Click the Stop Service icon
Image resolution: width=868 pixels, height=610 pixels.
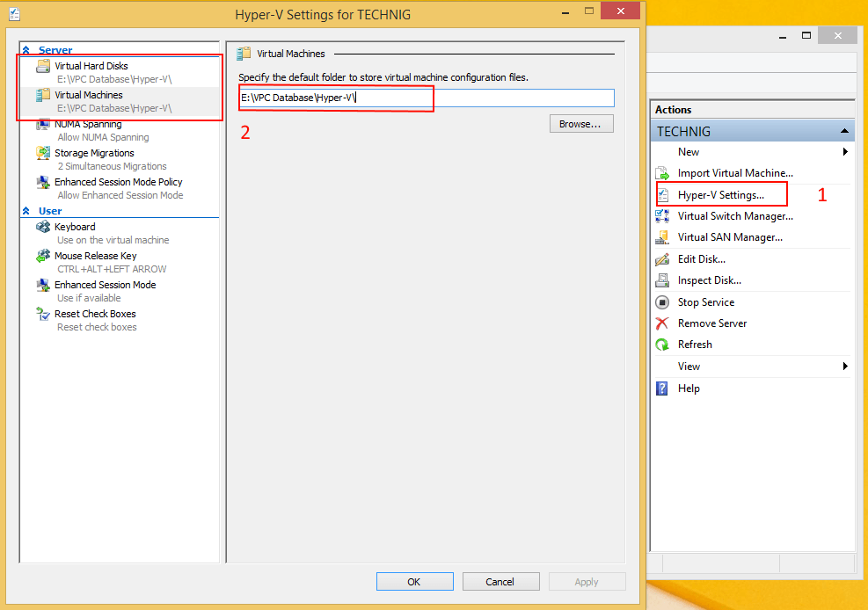pyautogui.click(x=661, y=301)
